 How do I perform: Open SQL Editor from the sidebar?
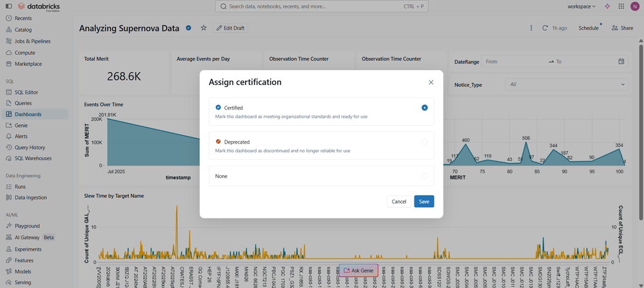tap(26, 92)
